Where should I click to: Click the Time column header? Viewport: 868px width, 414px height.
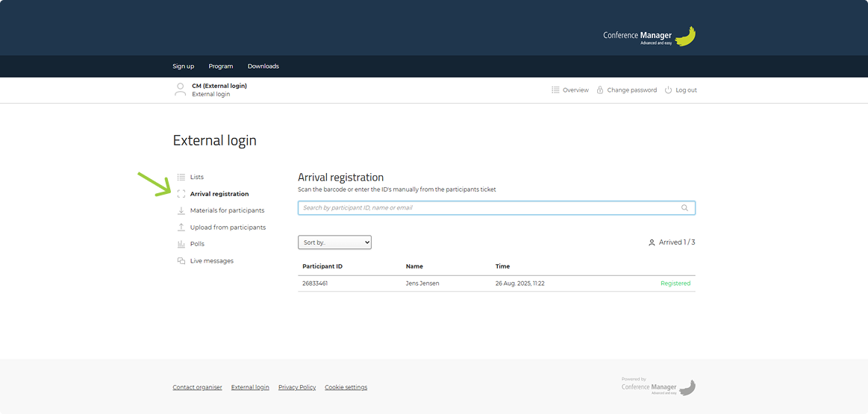(x=502, y=266)
